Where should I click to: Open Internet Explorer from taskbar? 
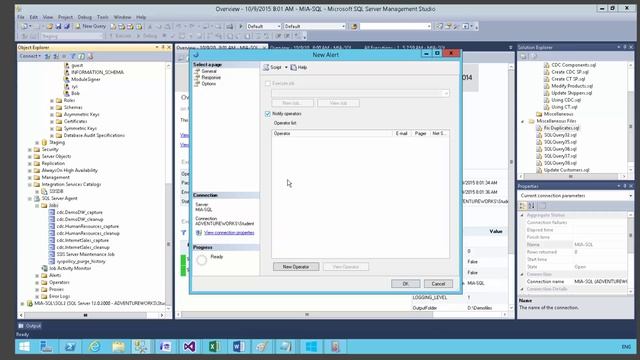click(x=94, y=347)
